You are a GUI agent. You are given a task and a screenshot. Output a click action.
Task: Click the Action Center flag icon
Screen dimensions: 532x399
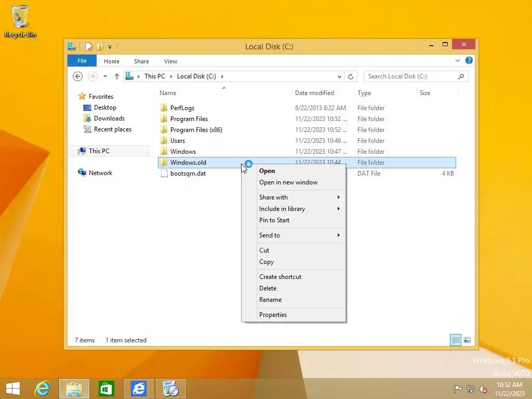pos(458,389)
